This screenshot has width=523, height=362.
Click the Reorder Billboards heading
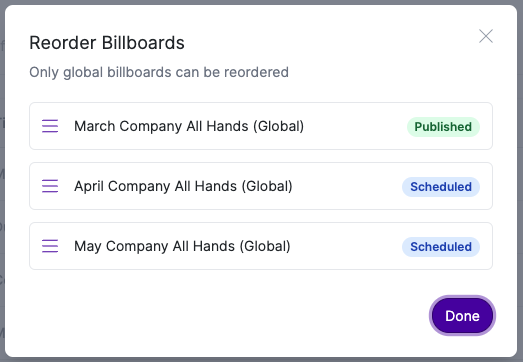[x=107, y=43]
